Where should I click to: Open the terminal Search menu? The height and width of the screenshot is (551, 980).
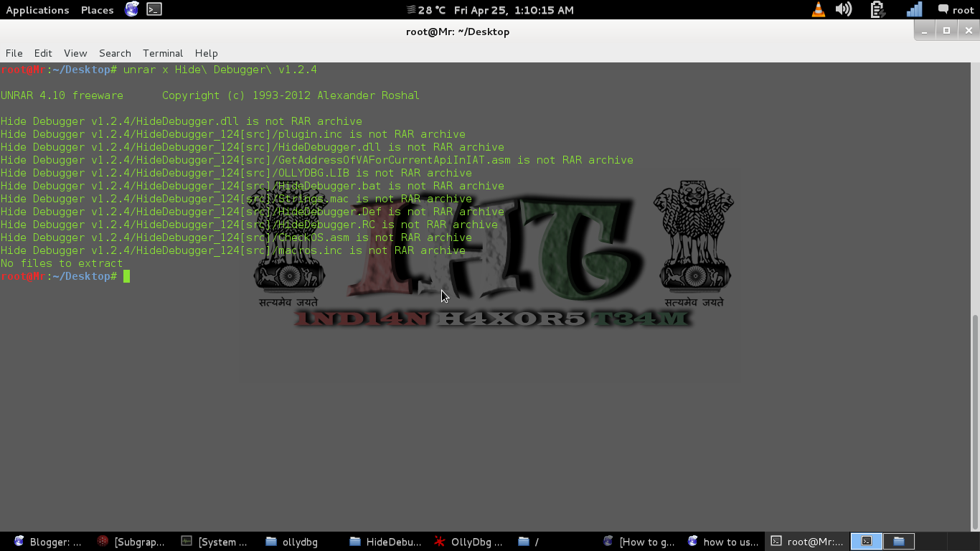point(115,53)
